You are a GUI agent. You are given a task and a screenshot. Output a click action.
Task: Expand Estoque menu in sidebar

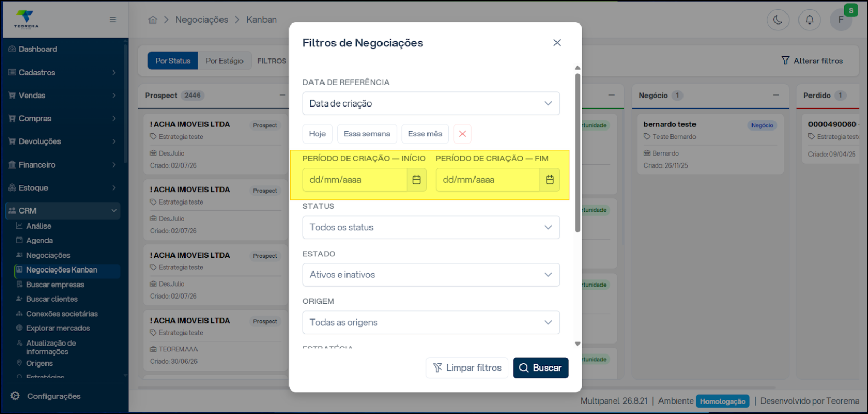point(64,187)
